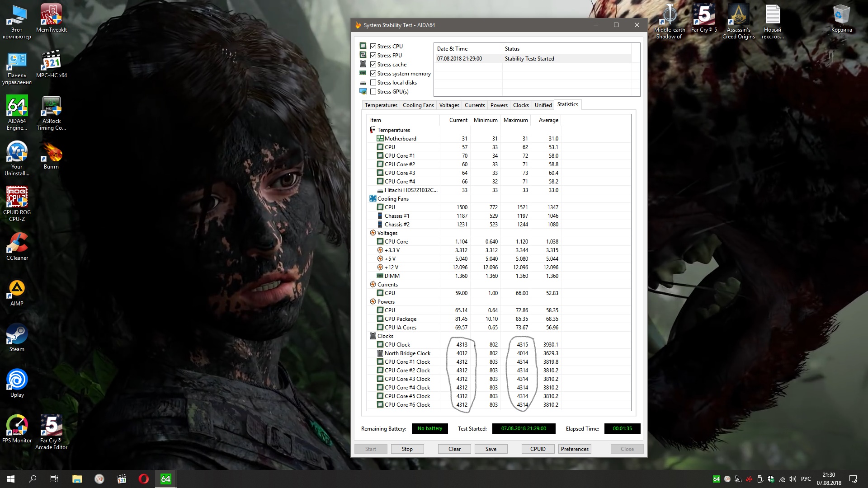Enable Stress local disks checkbox
868x488 pixels.
[373, 83]
